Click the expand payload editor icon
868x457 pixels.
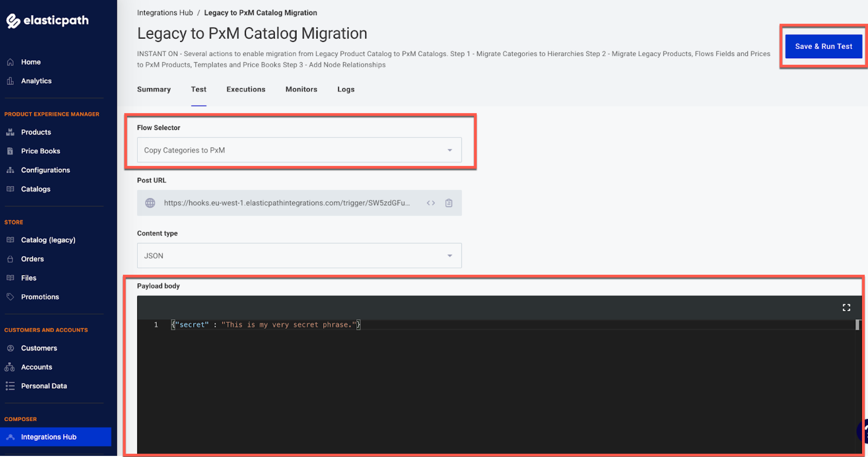coord(847,307)
